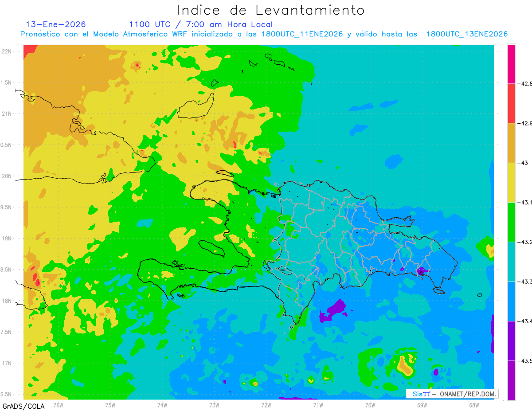This screenshot has height=411, width=532.
Task: Click the "20N" latitude label
Action: pos(7,176)
